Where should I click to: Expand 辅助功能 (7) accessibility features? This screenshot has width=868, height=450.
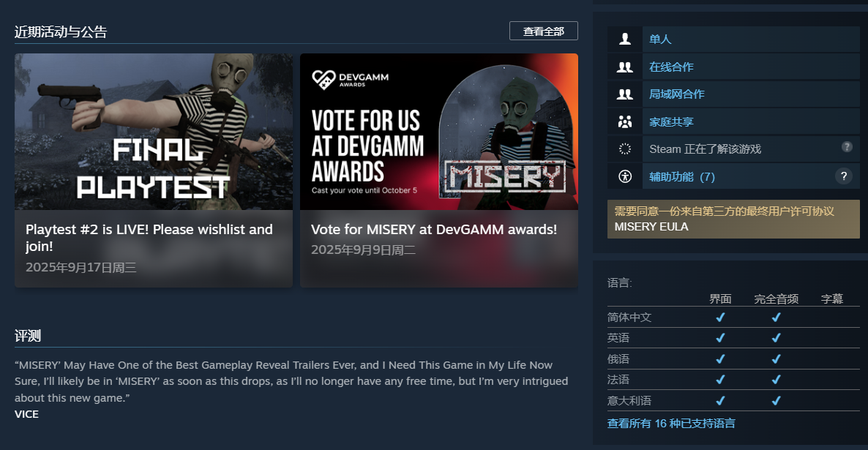[682, 176]
